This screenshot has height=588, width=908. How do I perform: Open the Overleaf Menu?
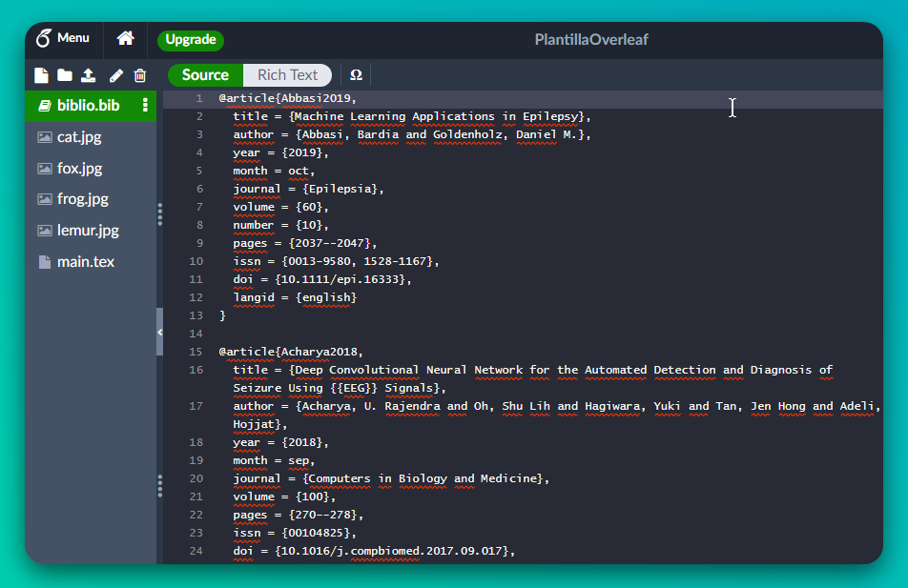63,39
